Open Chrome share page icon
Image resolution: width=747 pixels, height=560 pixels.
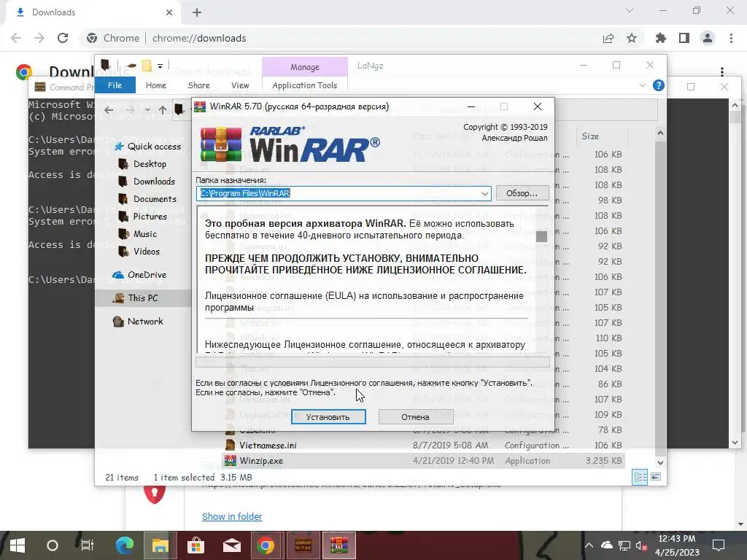point(608,38)
